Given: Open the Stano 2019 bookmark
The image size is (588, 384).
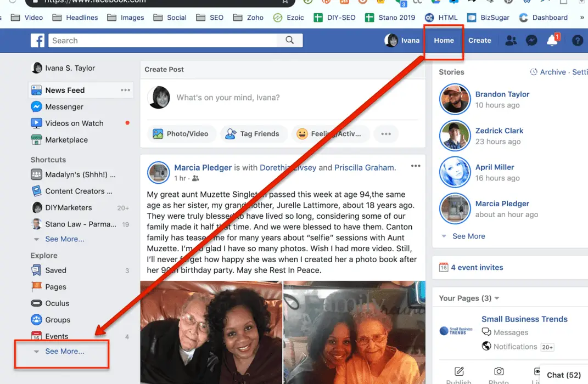Looking at the screenshot, I should [390, 18].
